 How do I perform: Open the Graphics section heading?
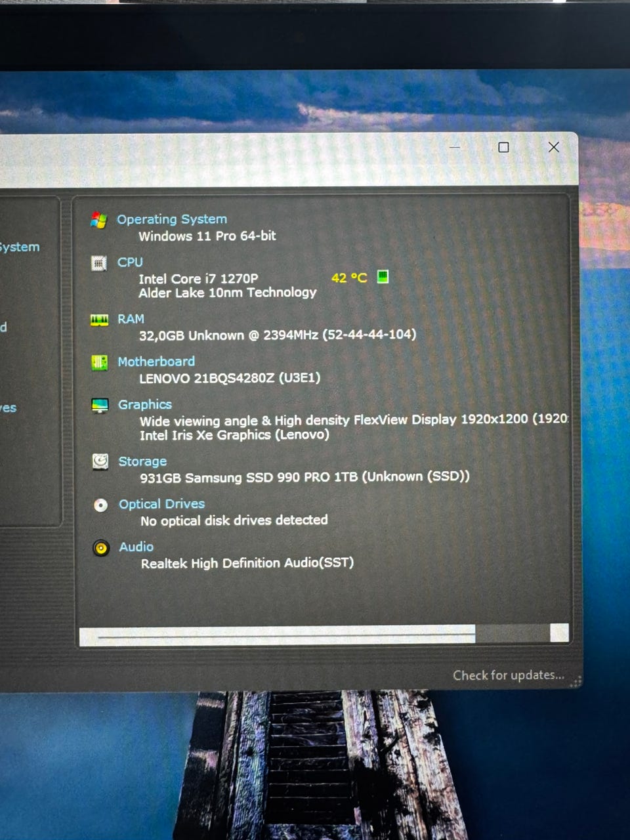point(145,404)
